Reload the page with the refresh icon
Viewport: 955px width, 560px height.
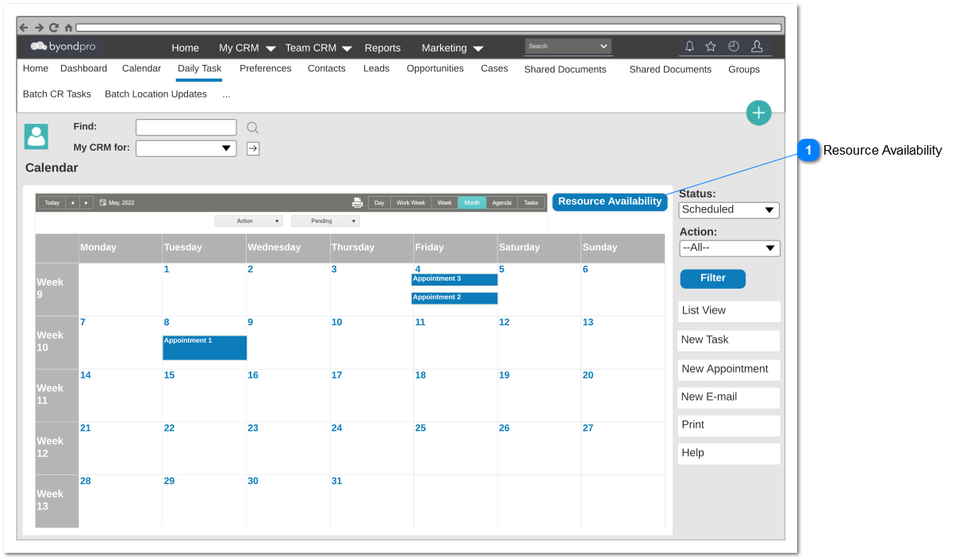click(x=54, y=27)
